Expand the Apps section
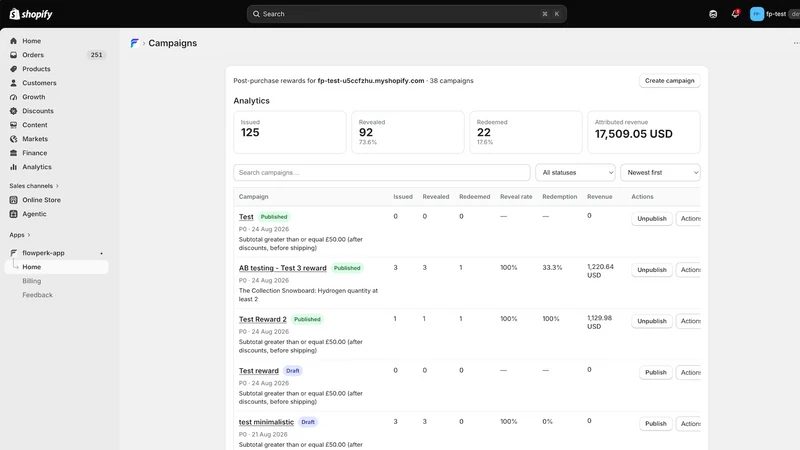 point(20,235)
